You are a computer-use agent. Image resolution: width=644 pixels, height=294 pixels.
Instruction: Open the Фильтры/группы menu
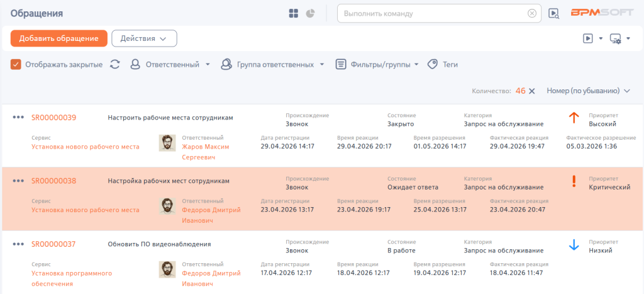coord(377,65)
